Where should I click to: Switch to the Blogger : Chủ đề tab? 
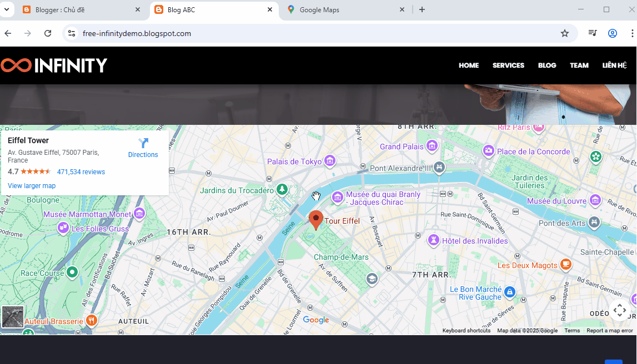(81, 10)
